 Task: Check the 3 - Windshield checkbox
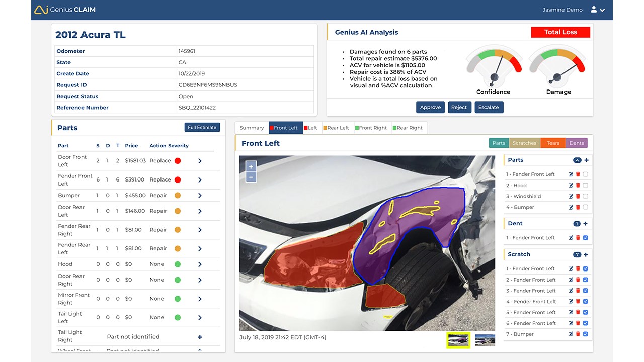pos(585,197)
